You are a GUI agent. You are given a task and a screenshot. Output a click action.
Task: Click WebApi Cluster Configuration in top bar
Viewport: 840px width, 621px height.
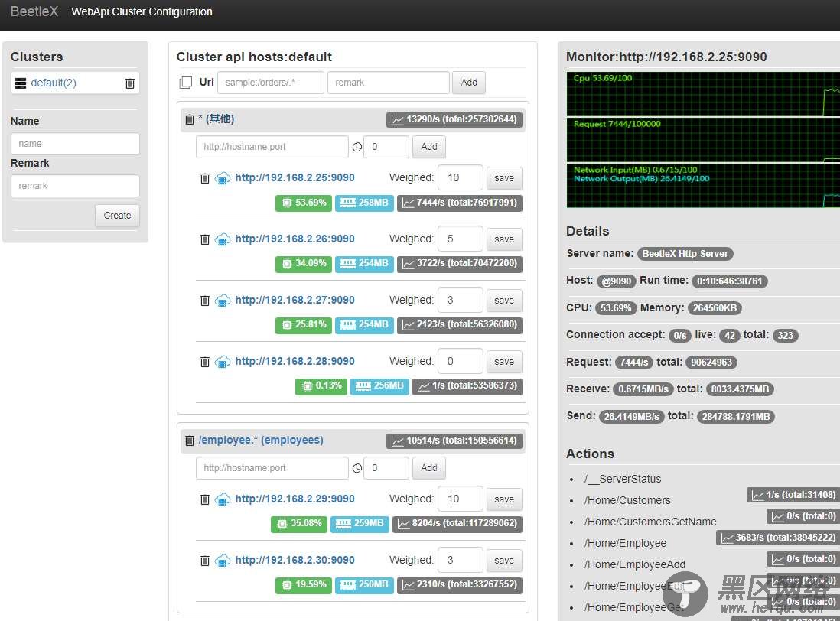pos(142,11)
